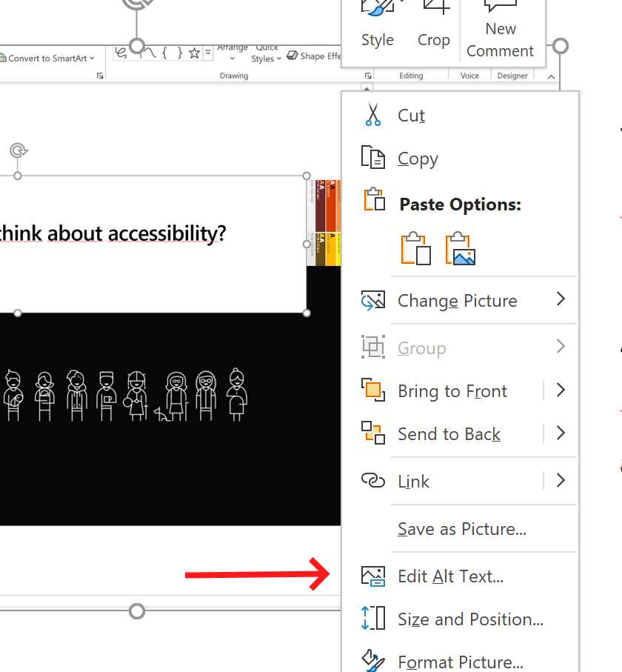Expand the Change Picture submenu
Viewport: 622px width, 672px height.
click(561, 301)
